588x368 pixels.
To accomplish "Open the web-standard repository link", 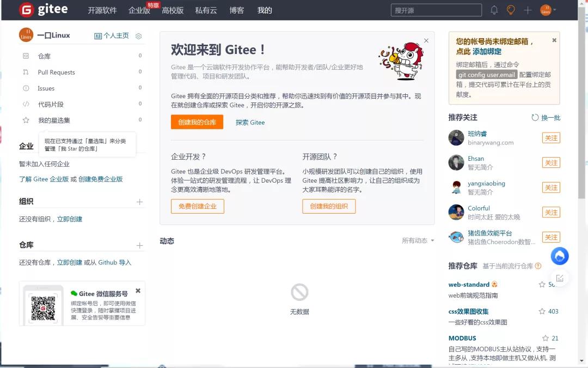I will click(469, 285).
